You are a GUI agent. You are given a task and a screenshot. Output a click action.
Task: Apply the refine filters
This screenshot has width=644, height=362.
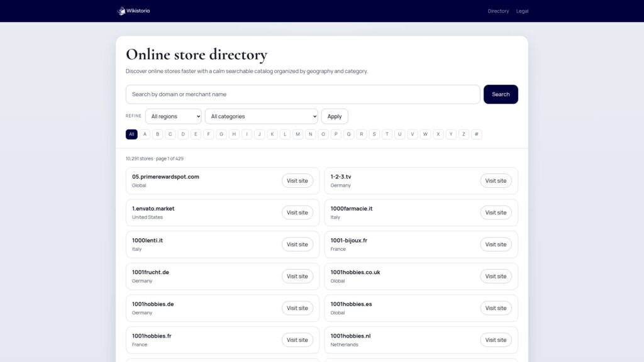coord(335,116)
